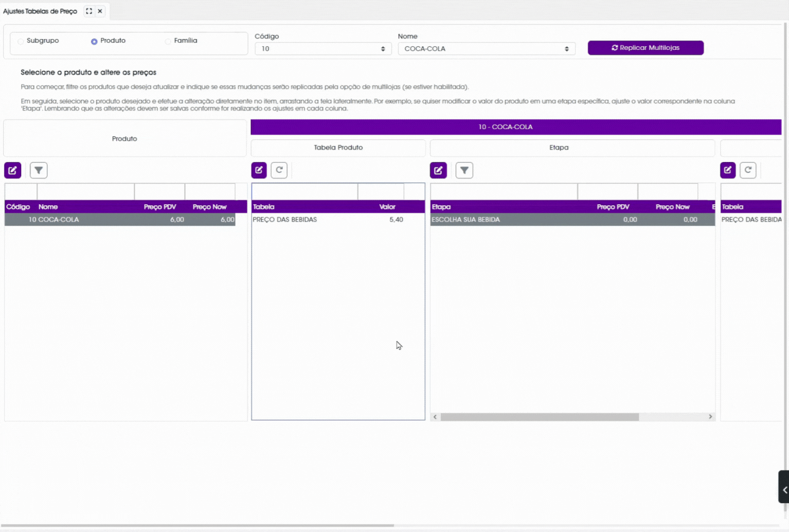Select the Ajustes Tabelas de Preço tab
This screenshot has width=789, height=532.
tap(40, 11)
